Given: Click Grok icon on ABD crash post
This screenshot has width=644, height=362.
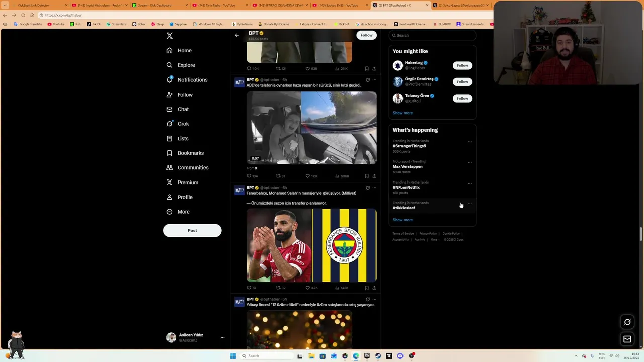Looking at the screenshot, I should click(367, 80).
